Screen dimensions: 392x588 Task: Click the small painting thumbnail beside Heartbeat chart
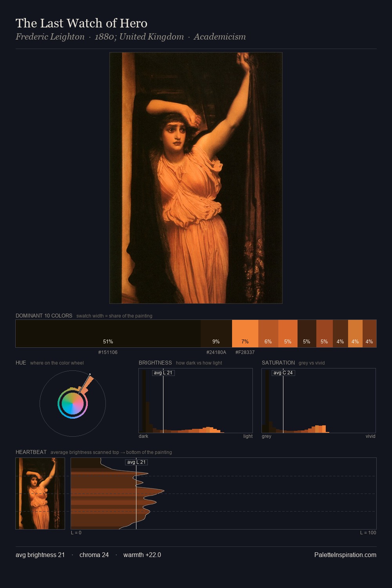40,494
